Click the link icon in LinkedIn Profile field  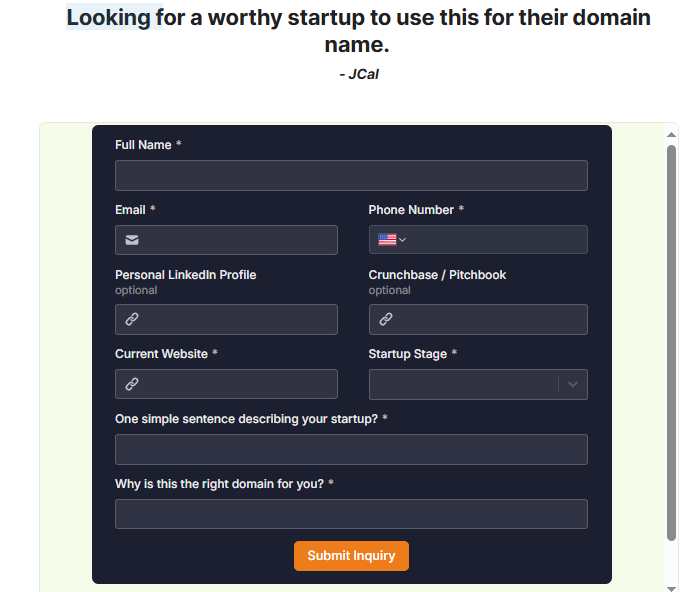click(132, 320)
